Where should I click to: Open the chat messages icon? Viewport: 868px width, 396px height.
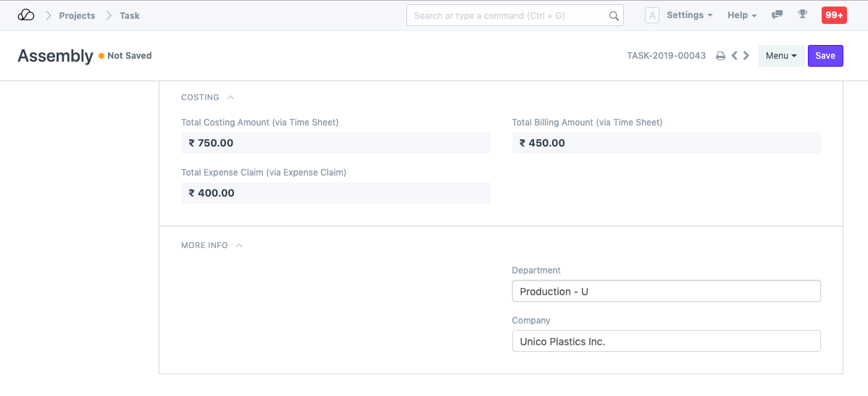(x=777, y=15)
